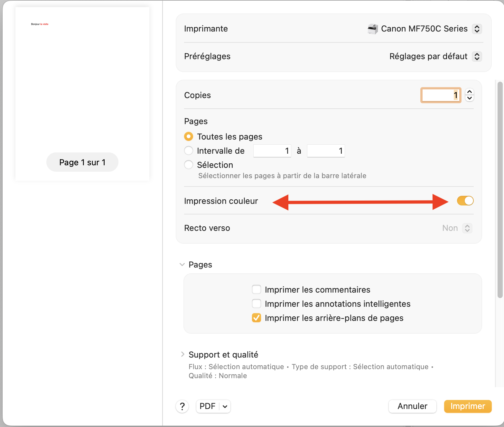
Task: Click the Imprimer button
Action: pyautogui.click(x=468, y=406)
